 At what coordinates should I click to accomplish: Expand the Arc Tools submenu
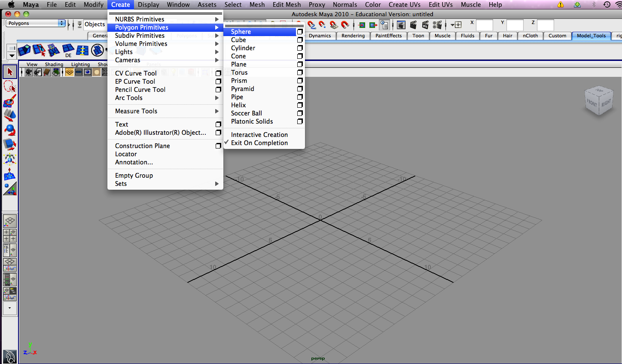coord(129,97)
